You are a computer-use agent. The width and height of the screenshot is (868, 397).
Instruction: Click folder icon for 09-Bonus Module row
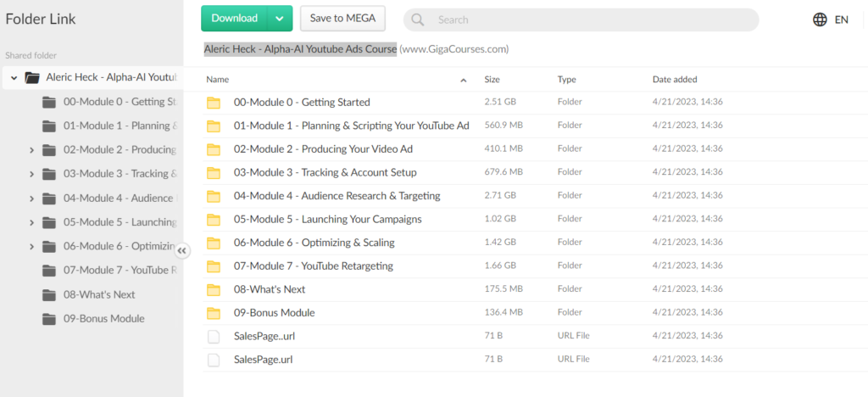coord(213,313)
